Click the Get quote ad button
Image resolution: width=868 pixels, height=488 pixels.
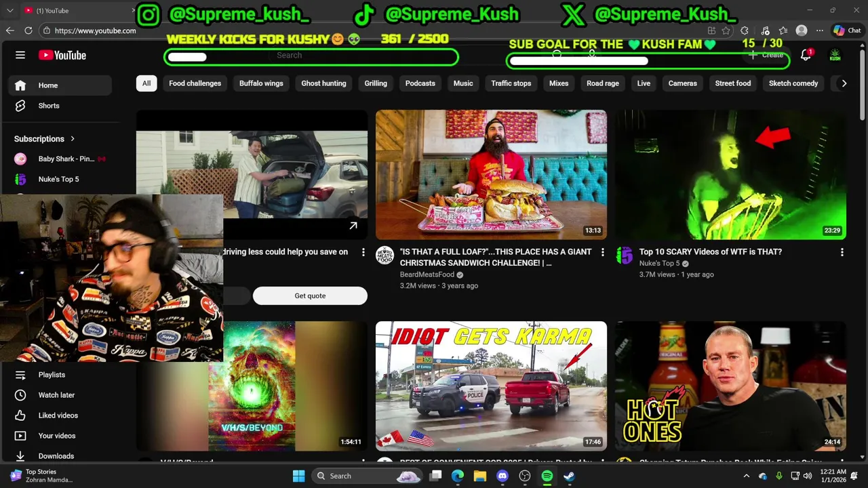(310, 296)
